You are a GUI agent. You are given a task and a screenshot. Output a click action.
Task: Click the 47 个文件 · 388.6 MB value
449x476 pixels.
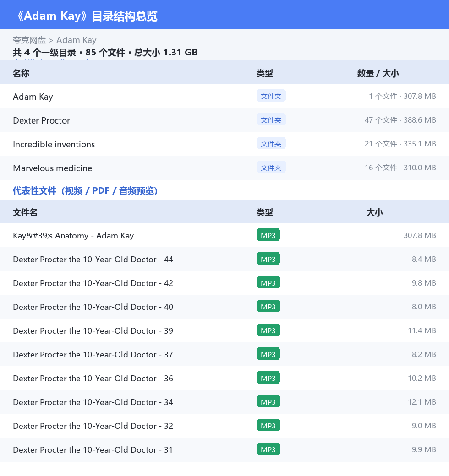[x=400, y=120]
